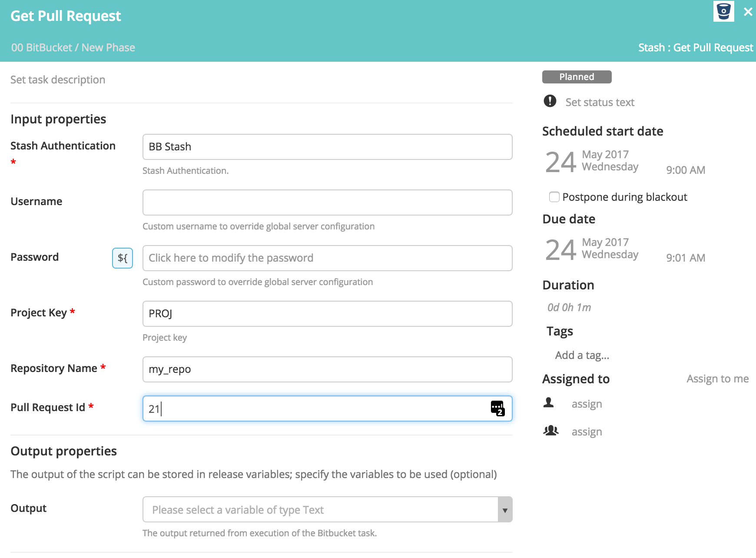Edit the Repository Name field

(328, 369)
